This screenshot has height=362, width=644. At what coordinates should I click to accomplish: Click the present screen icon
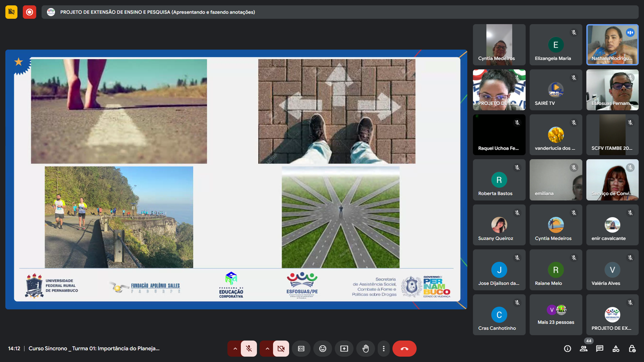(x=344, y=348)
